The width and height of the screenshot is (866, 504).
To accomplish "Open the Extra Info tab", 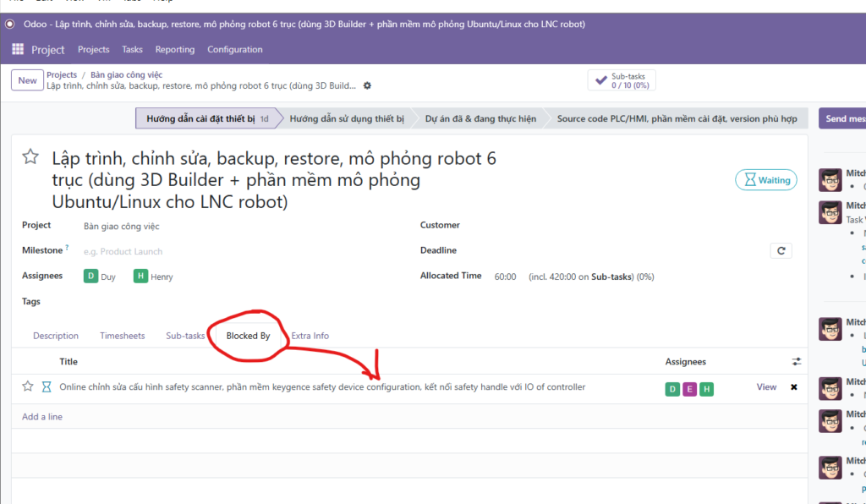I will pos(310,336).
